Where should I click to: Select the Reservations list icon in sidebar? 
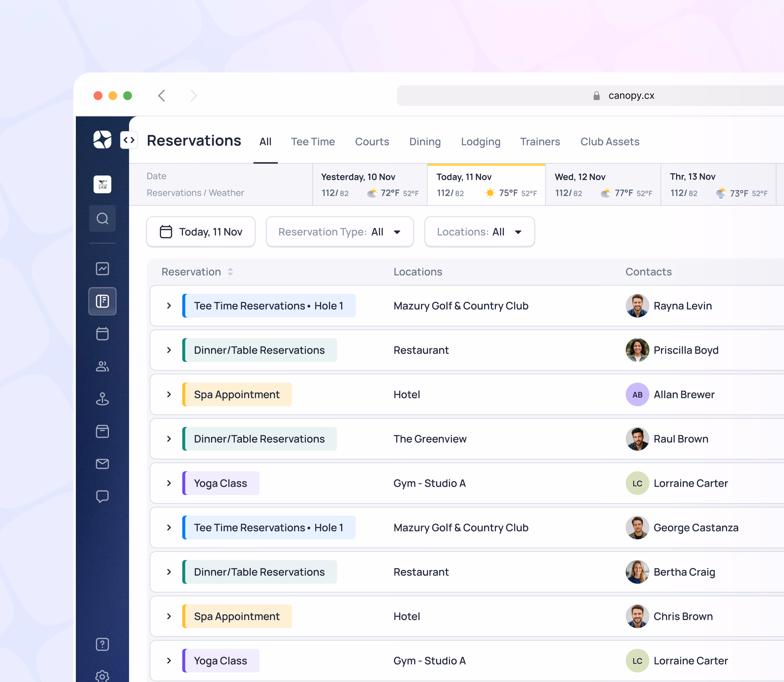[102, 301]
